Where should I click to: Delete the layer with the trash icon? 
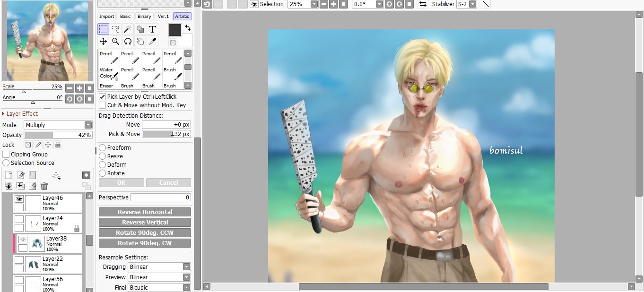point(44,186)
